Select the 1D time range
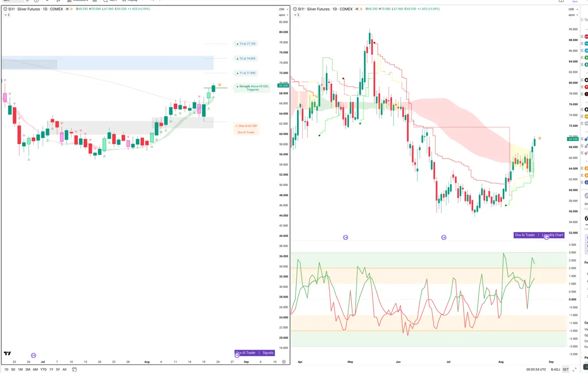The height and width of the screenshot is (373, 588). coord(6,369)
